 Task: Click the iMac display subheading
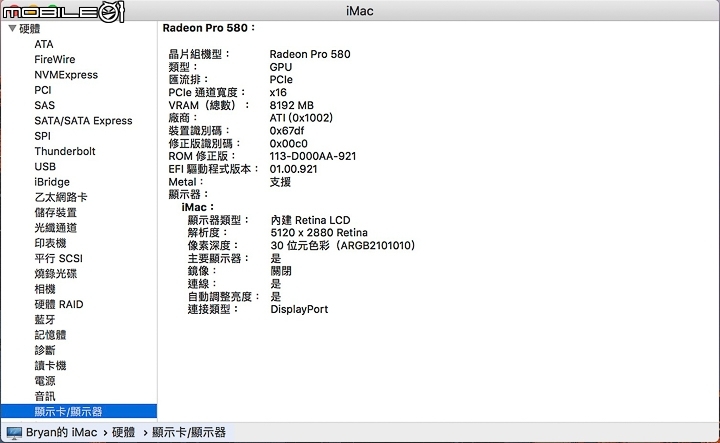197,207
